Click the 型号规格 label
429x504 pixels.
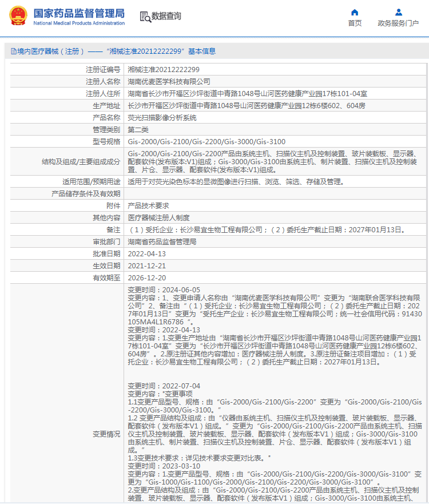pos(106,142)
